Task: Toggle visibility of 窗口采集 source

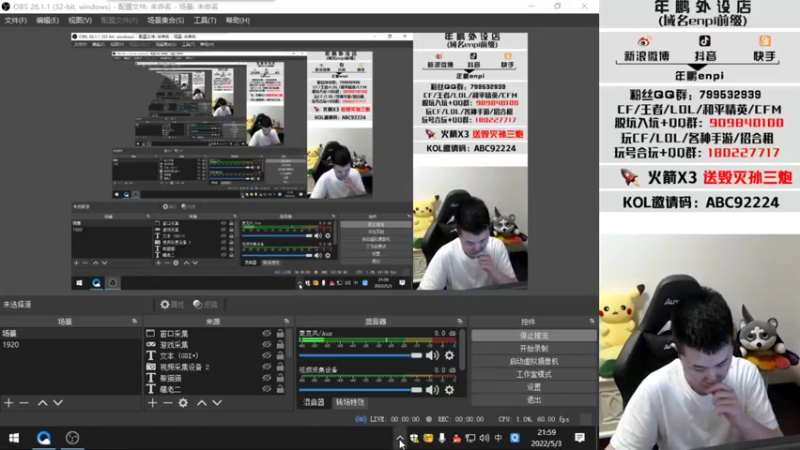Action: pos(266,333)
